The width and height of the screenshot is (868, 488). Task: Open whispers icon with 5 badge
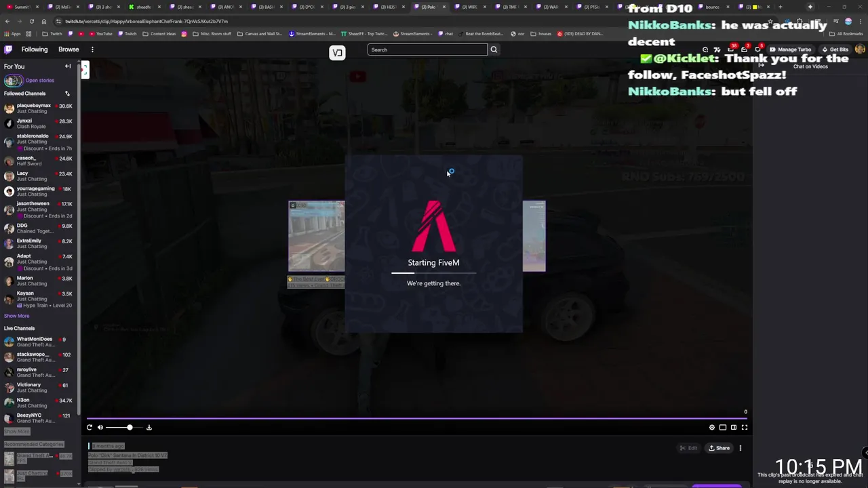758,49
